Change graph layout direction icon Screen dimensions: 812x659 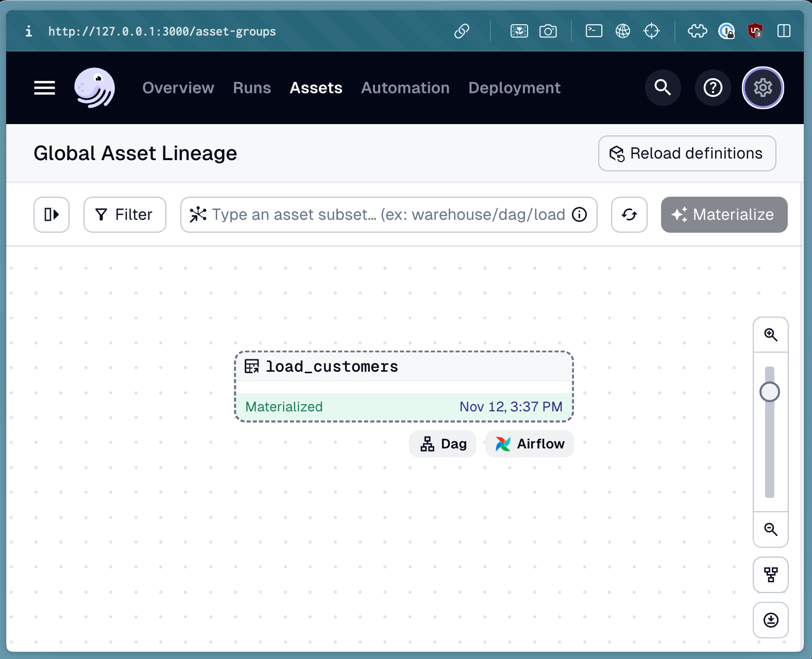click(x=770, y=575)
